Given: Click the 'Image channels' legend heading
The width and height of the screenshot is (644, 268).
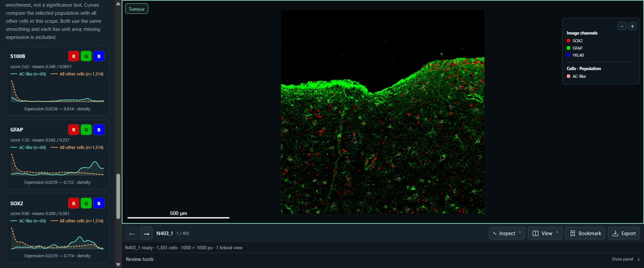Looking at the screenshot, I should point(582,33).
